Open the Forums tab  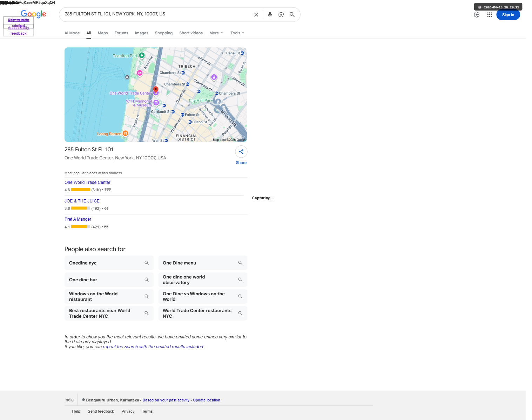click(121, 33)
